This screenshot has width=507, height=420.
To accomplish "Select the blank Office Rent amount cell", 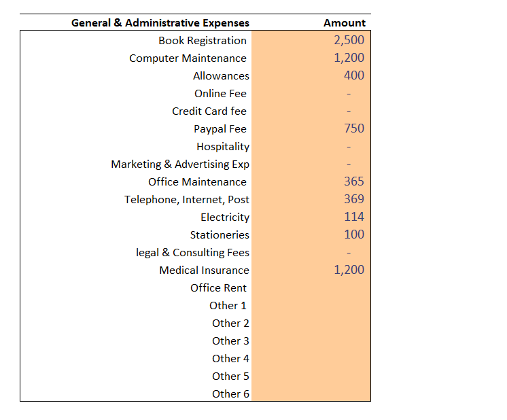I will pyautogui.click(x=311, y=287).
